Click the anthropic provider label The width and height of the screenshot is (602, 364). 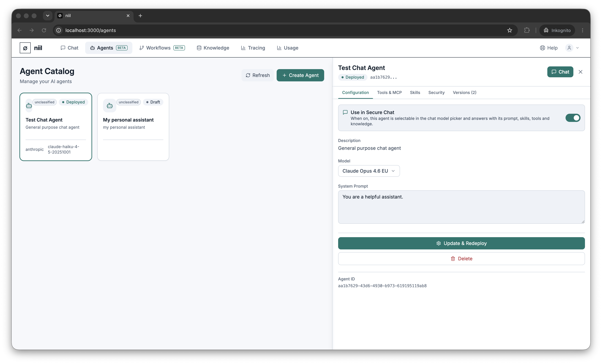(34, 149)
